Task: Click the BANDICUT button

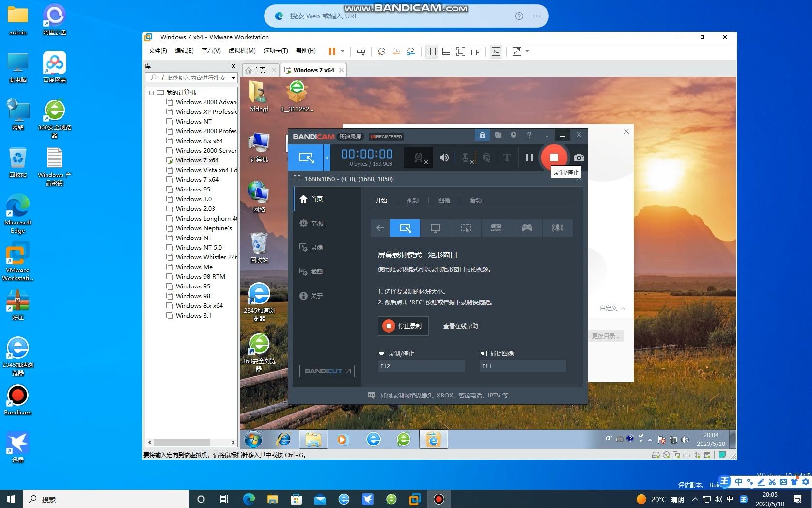Action: tap(327, 371)
